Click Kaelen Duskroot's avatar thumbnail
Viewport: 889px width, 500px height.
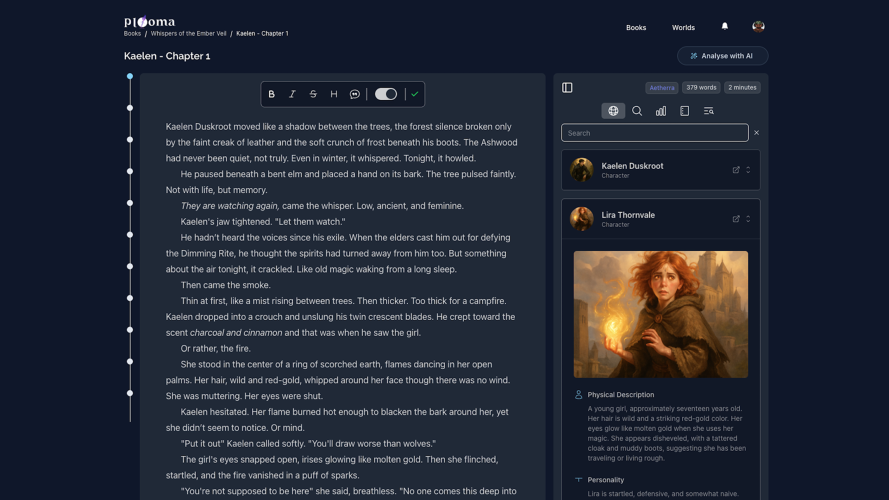pyautogui.click(x=582, y=170)
